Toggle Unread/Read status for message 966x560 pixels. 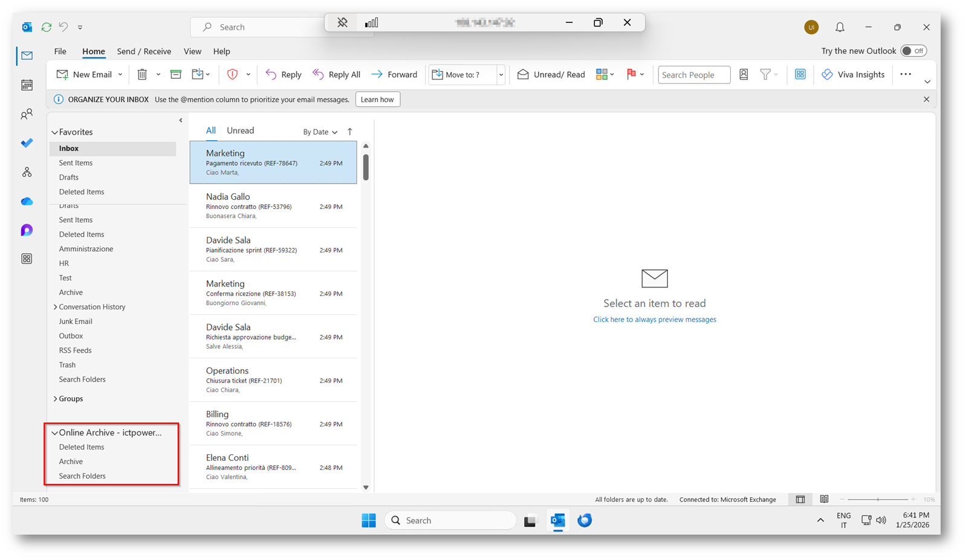coord(551,74)
